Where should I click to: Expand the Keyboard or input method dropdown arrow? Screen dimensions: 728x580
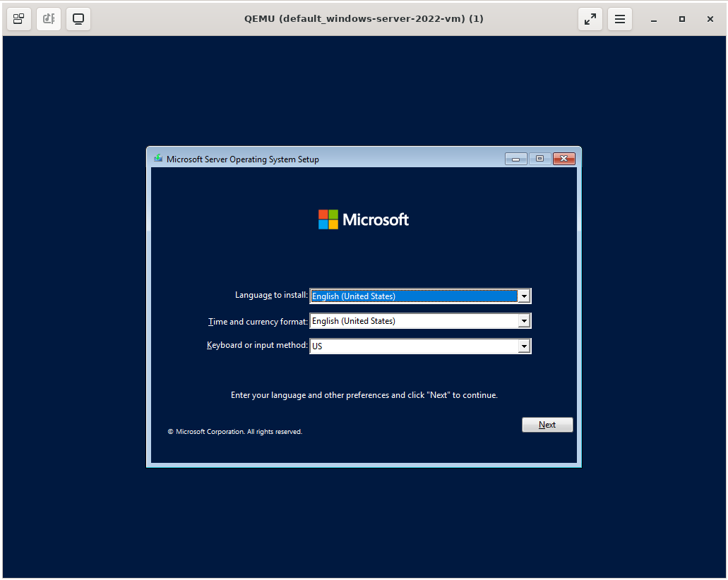523,346
